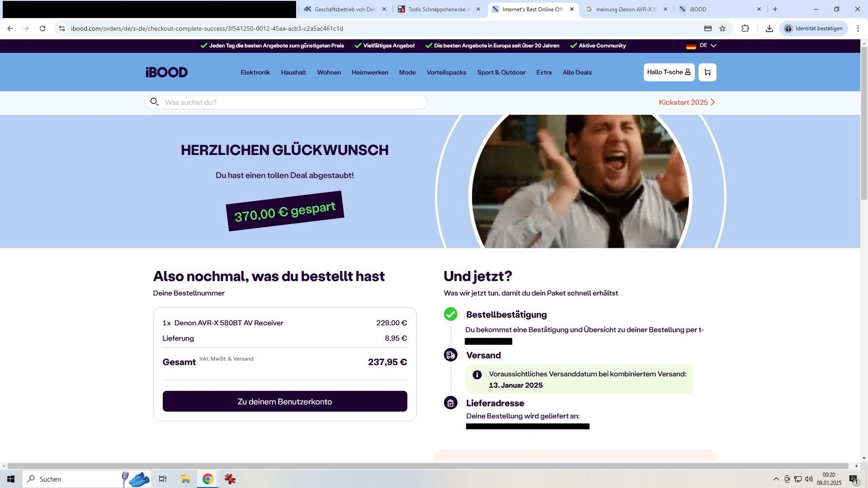Image resolution: width=868 pixels, height=488 pixels.
Task: Reload the page
Action: pyautogui.click(x=42, y=28)
